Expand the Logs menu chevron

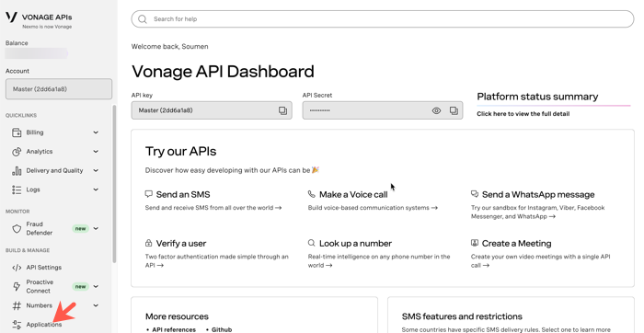pyautogui.click(x=96, y=189)
